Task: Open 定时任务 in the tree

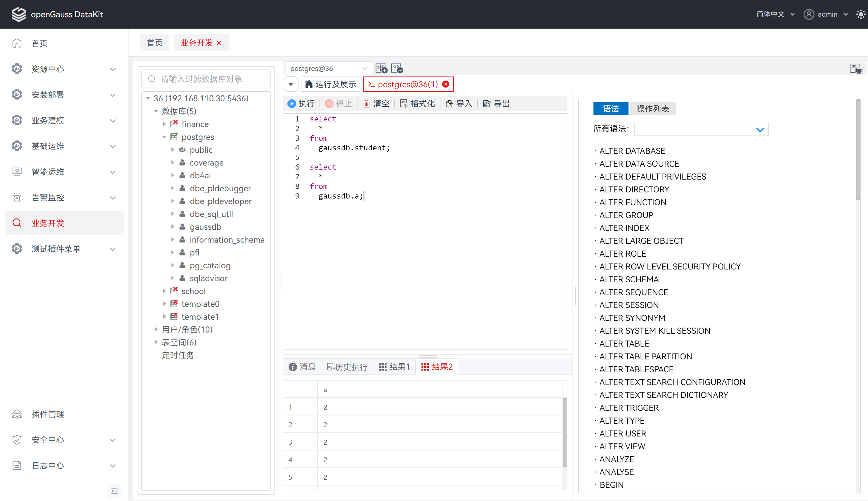Action: [178, 355]
